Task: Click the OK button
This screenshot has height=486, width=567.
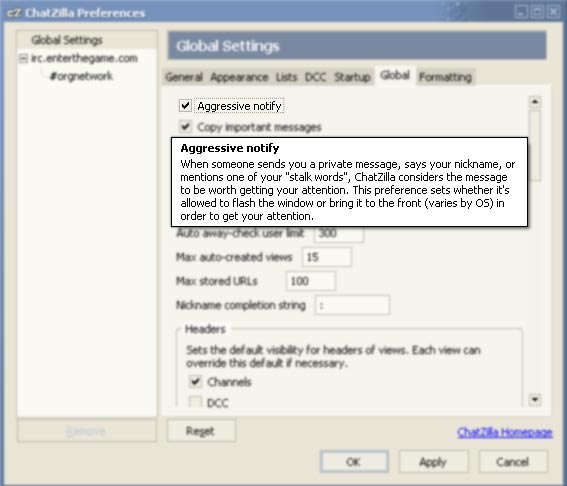Action: point(354,462)
